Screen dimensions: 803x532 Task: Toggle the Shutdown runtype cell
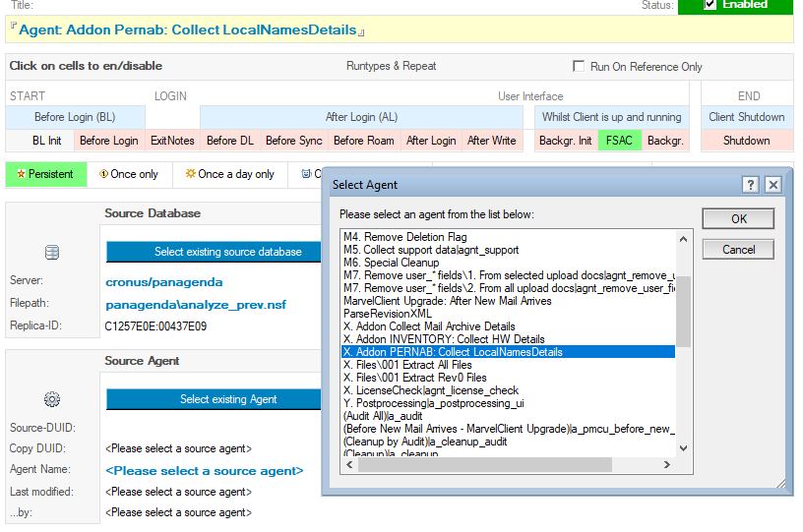click(x=747, y=141)
